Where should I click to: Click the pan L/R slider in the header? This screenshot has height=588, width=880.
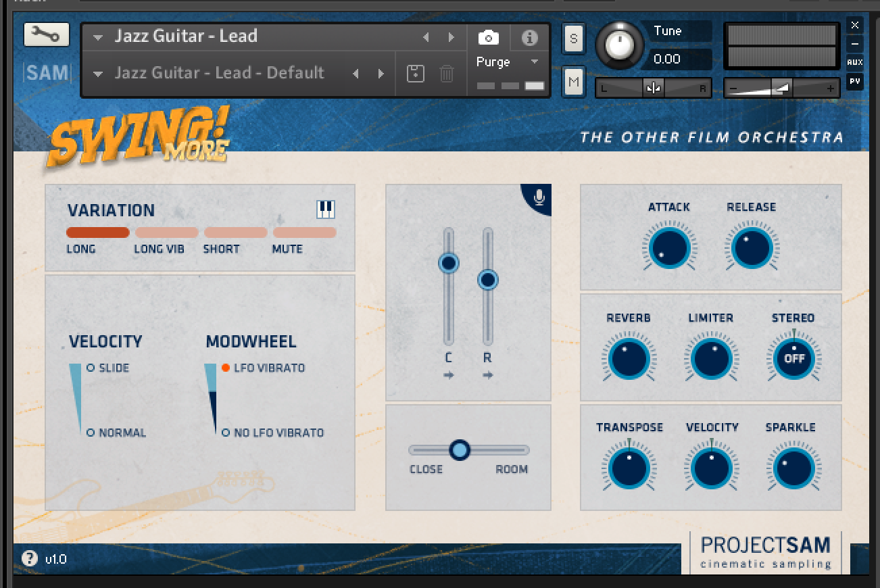click(654, 88)
